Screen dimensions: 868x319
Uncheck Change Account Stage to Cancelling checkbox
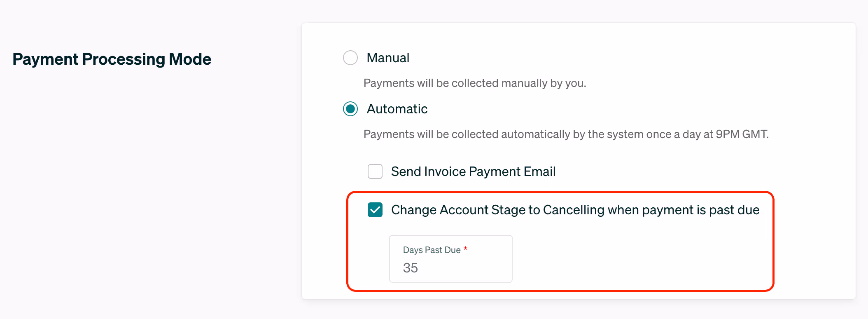[x=375, y=210]
